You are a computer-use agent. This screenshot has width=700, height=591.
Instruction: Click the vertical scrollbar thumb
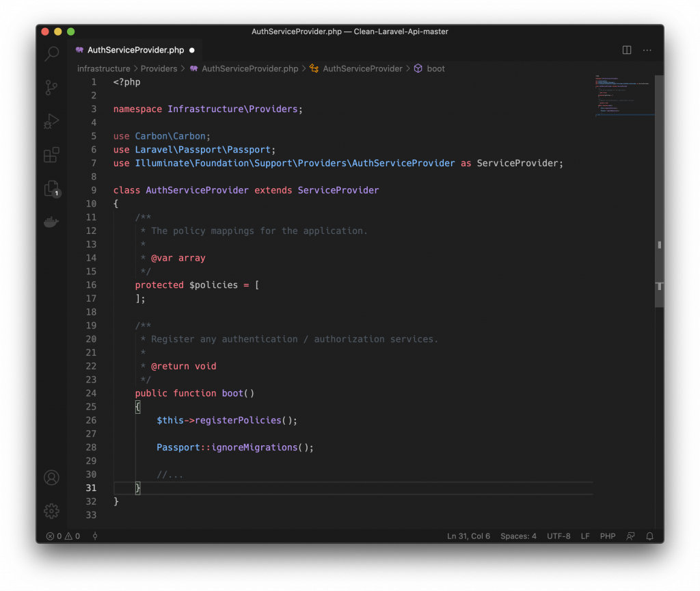coord(660,192)
